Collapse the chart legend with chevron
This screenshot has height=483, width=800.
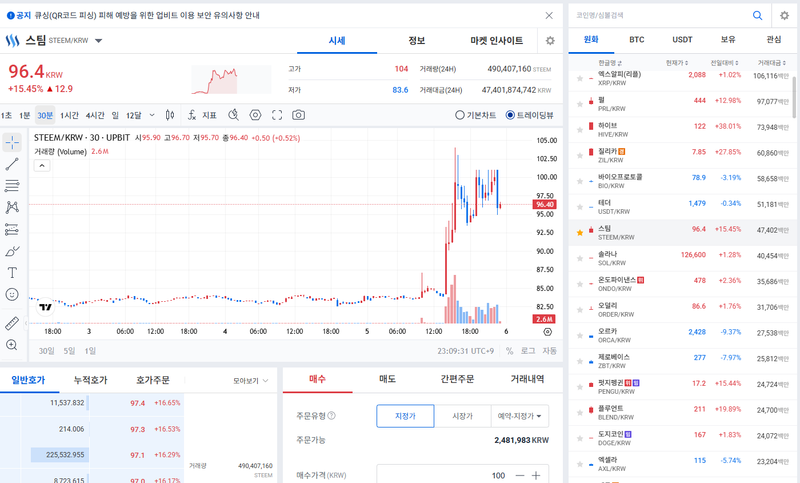click(42, 166)
